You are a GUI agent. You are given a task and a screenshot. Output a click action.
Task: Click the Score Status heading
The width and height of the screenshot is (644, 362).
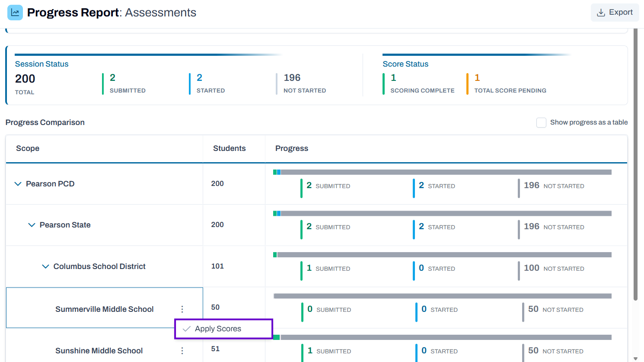[x=405, y=64]
